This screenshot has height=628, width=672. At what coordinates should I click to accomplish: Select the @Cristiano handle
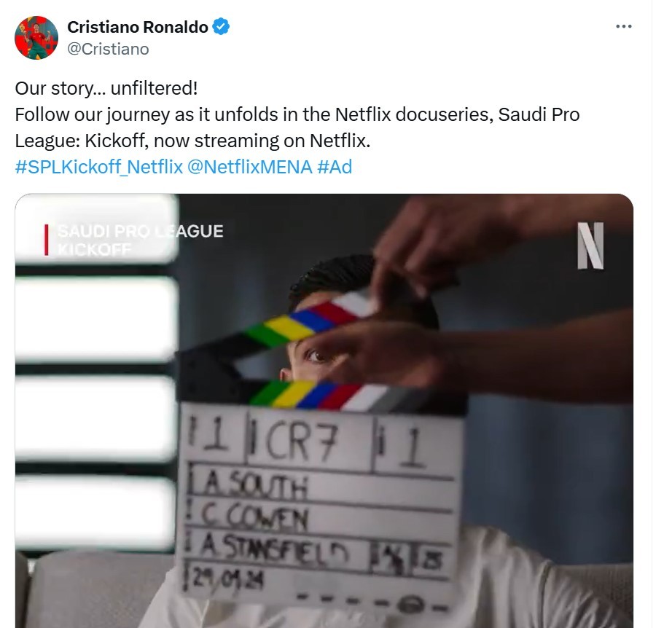[108, 49]
